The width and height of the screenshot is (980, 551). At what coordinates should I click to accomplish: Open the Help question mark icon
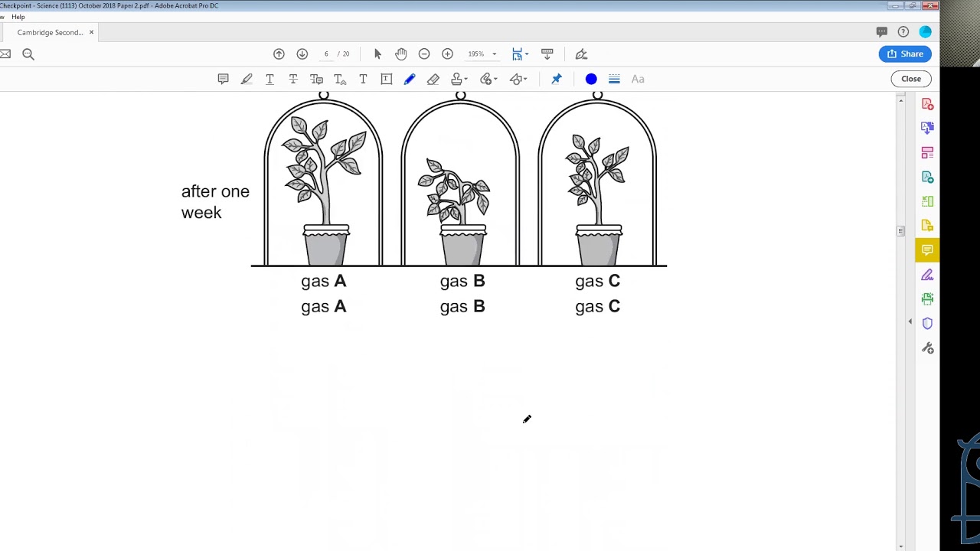pyautogui.click(x=903, y=31)
